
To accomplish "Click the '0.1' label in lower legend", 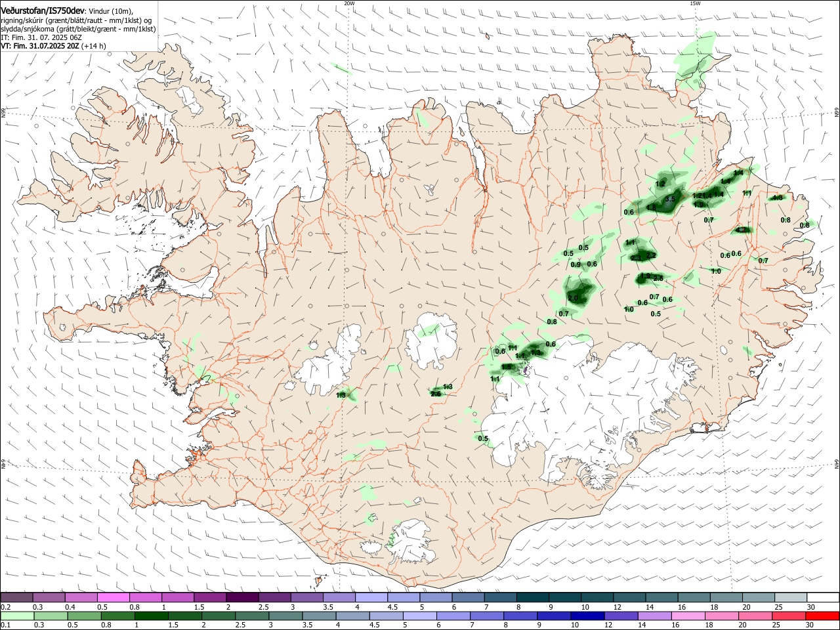I will point(5,625).
